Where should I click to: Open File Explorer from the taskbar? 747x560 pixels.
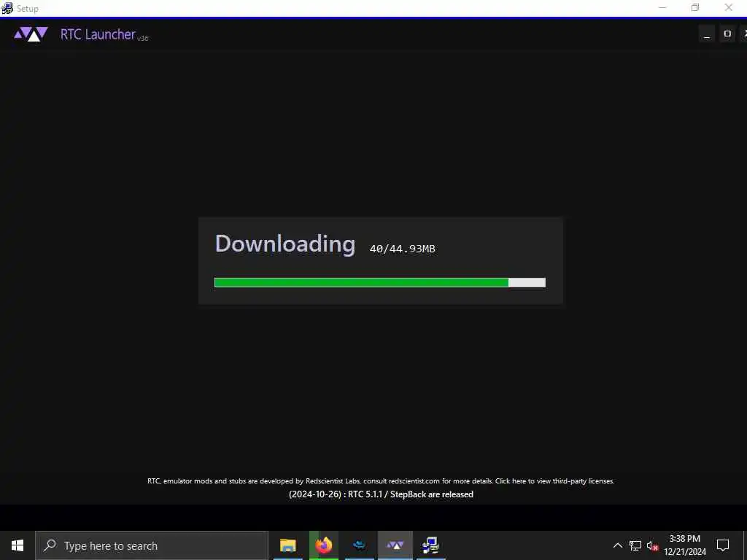click(287, 545)
